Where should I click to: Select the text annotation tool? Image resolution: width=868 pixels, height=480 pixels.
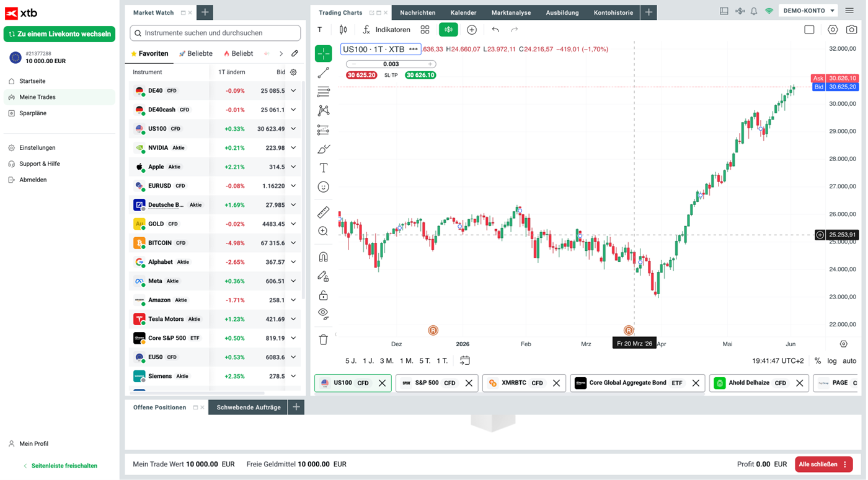click(323, 168)
